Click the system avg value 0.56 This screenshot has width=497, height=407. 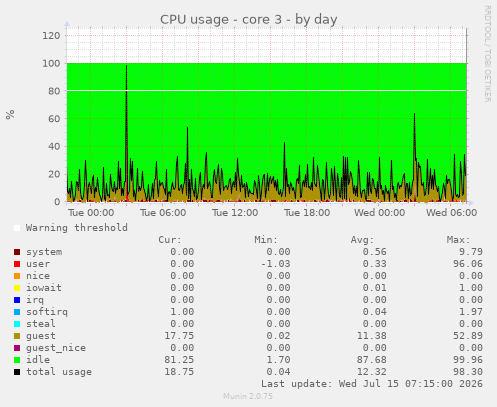[x=375, y=252]
